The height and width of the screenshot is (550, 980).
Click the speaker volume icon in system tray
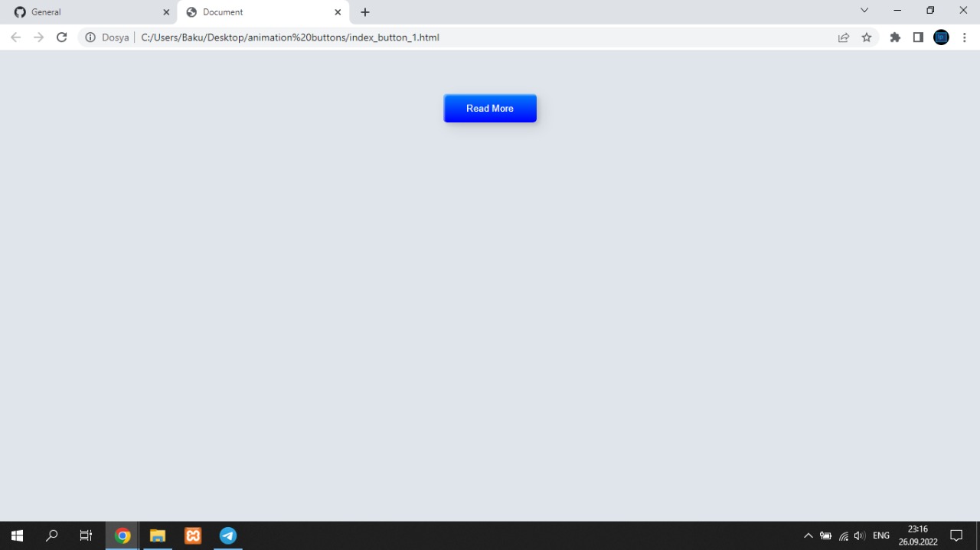(x=859, y=535)
